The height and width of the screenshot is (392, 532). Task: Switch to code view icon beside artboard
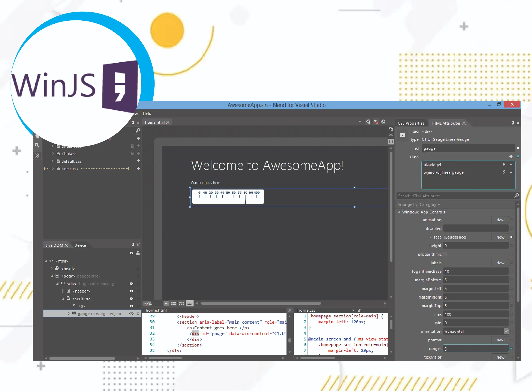point(391,135)
